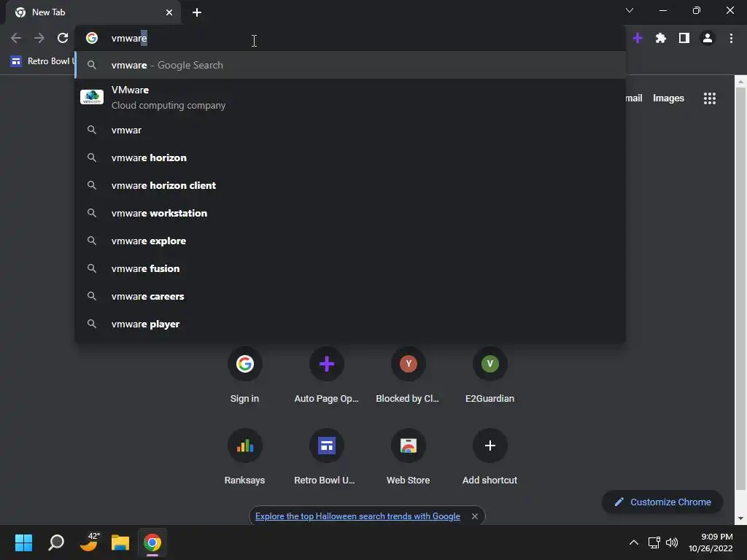Open the Windows Start menu

[x=23, y=542]
